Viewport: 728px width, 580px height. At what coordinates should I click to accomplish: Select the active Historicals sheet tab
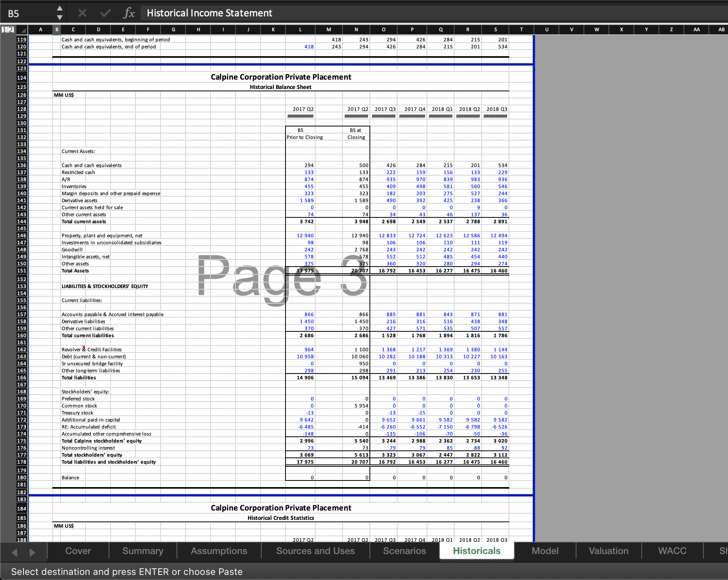pos(477,551)
